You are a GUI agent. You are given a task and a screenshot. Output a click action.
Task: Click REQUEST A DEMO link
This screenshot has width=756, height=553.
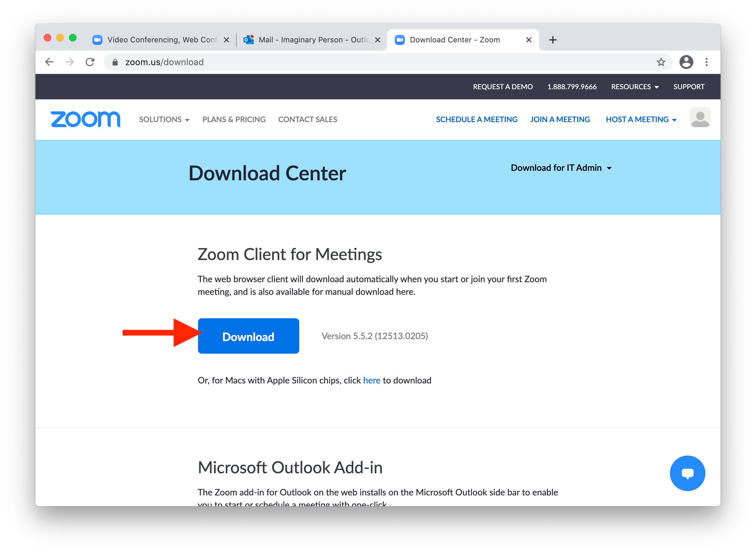(x=503, y=87)
